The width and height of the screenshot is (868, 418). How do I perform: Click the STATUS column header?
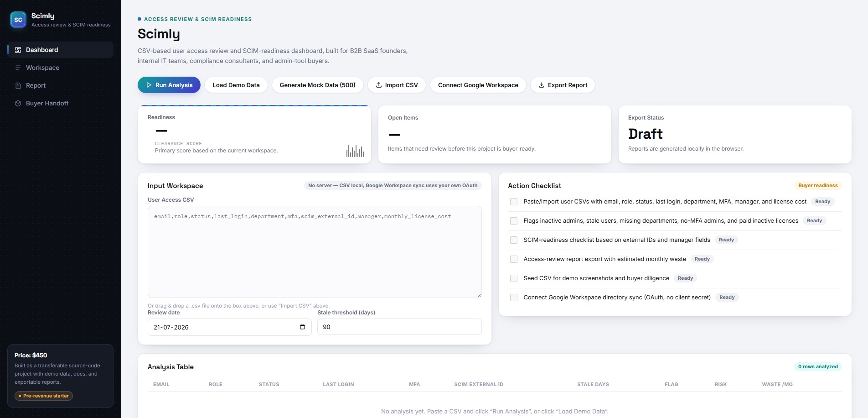coord(269,384)
